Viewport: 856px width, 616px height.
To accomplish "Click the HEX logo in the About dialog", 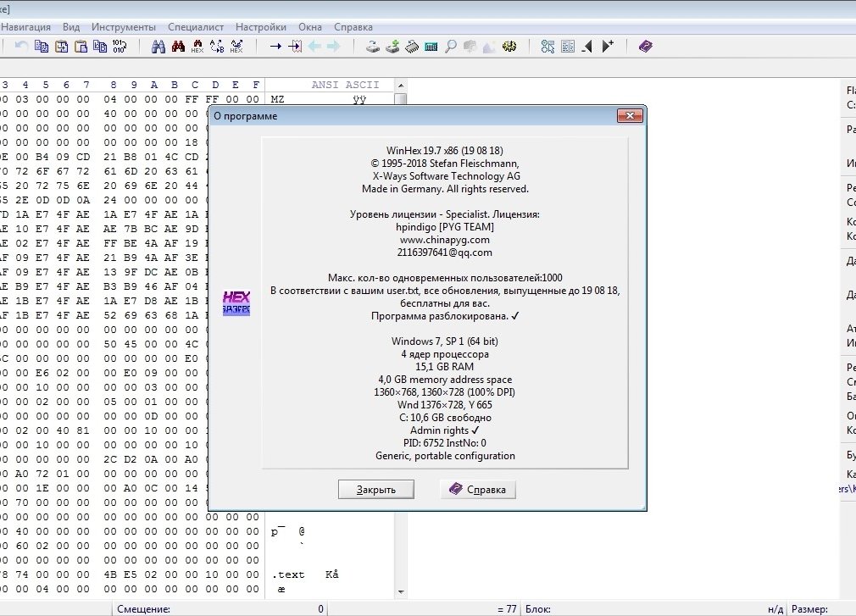I will point(236,302).
